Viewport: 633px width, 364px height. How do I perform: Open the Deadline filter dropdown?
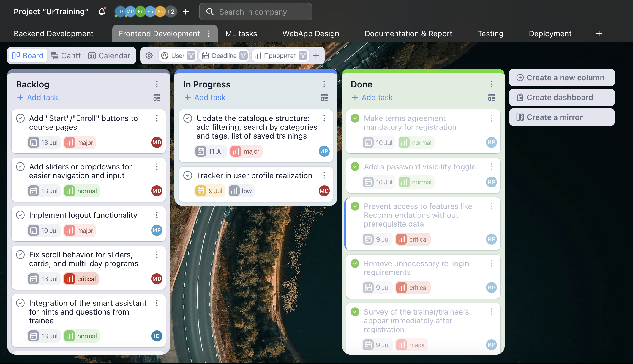[x=243, y=56]
